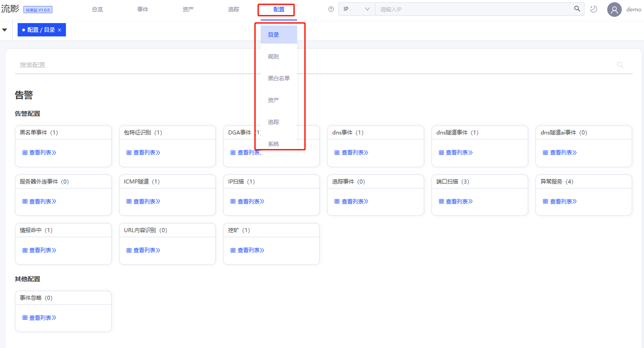Click the 事件忽略 (0) card title
644x348 pixels.
[36, 298]
